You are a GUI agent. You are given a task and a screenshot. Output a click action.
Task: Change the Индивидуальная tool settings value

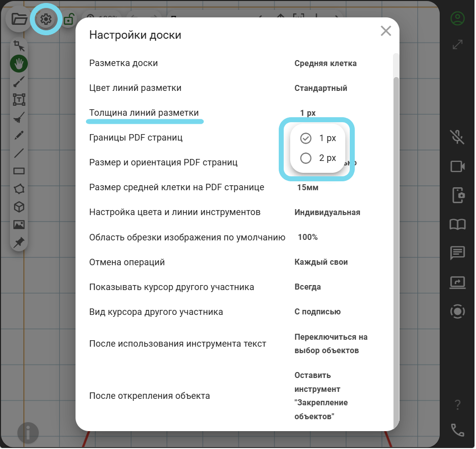pos(327,212)
